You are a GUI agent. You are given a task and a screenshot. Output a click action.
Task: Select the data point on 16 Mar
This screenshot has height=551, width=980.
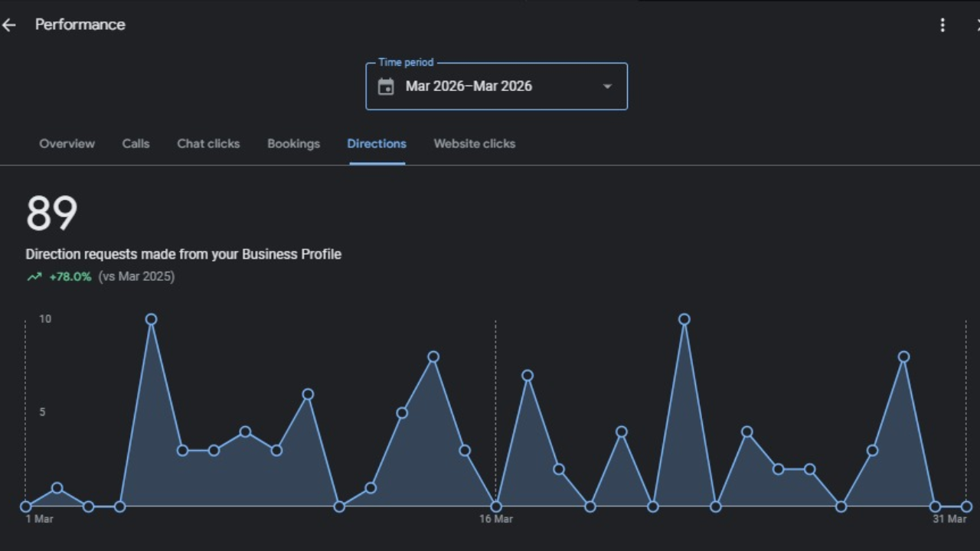[x=496, y=507]
